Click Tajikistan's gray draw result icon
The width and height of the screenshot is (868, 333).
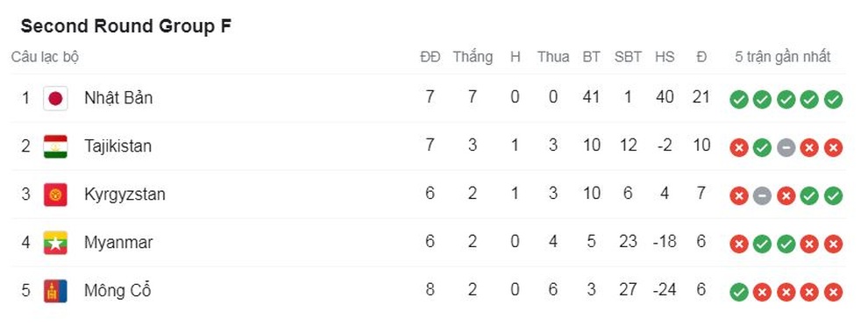tap(786, 148)
